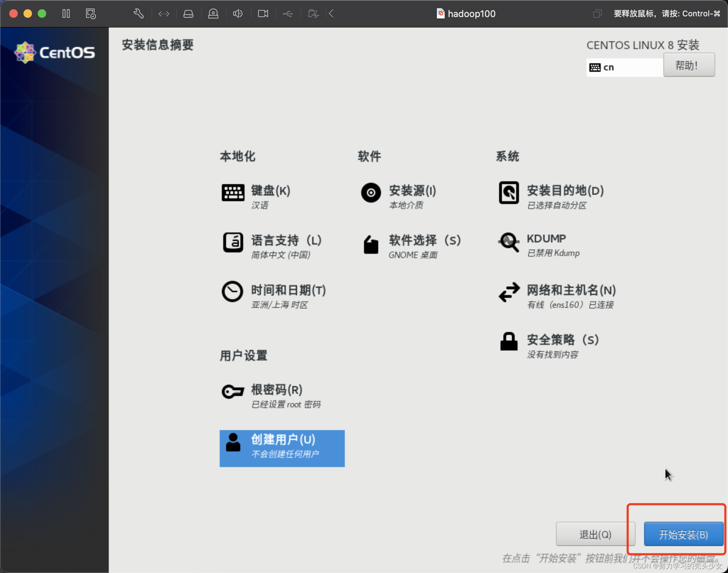Click the cn keyboard layout indicator
Image resolution: width=728 pixels, height=573 pixels.
click(624, 67)
